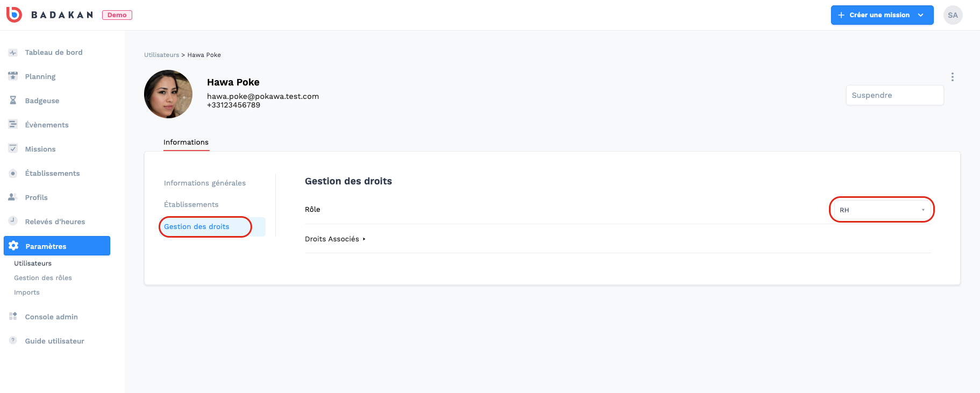This screenshot has width=980, height=393.
Task: Click the Badgeuse hourglass icon
Action: tap(13, 101)
